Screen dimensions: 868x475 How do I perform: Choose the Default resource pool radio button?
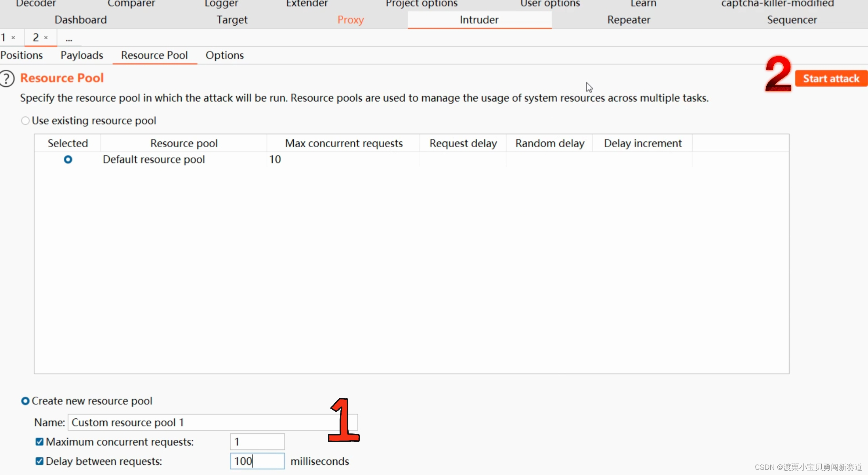tap(68, 160)
